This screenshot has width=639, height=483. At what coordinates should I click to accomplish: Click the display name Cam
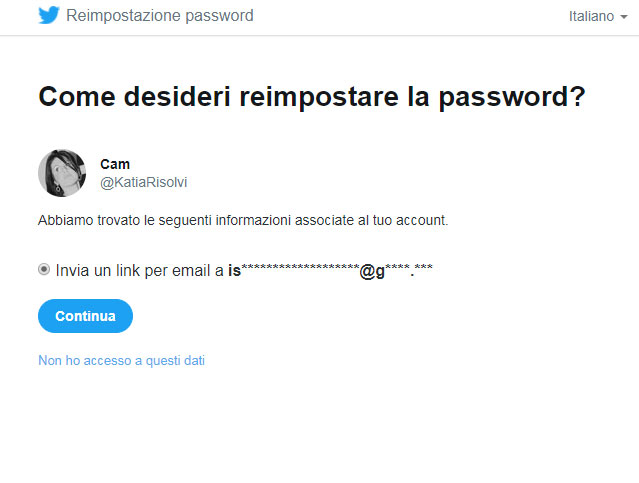point(115,164)
